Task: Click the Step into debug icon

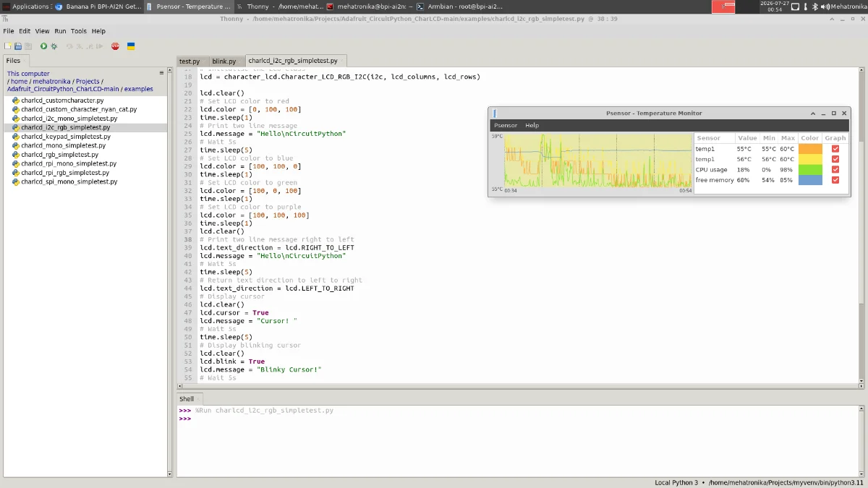Action: coord(80,46)
